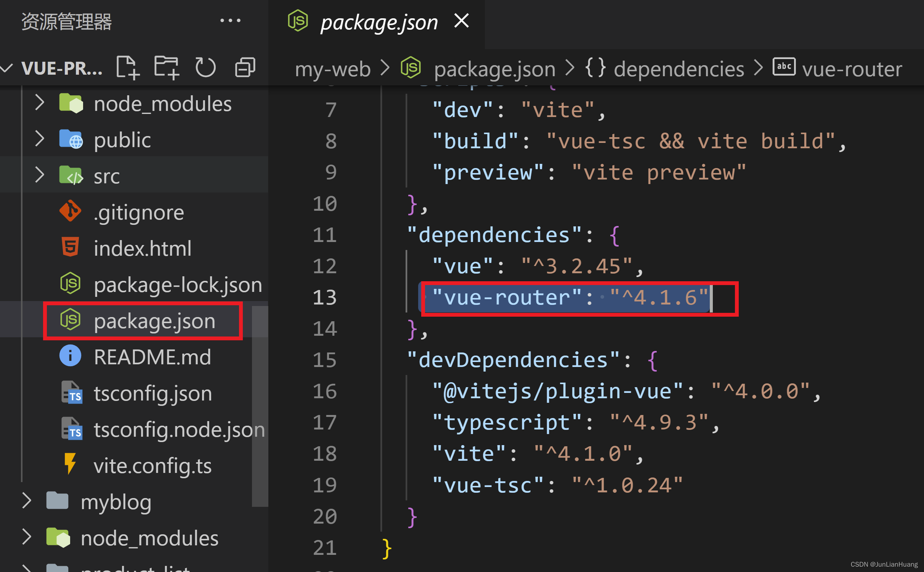Click line number 11 in the gutter
This screenshot has width=924, height=572.
pos(324,235)
